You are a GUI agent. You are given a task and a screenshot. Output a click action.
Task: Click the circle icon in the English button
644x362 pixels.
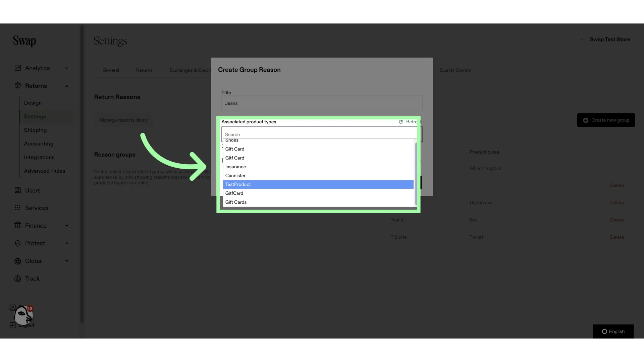coord(604,331)
